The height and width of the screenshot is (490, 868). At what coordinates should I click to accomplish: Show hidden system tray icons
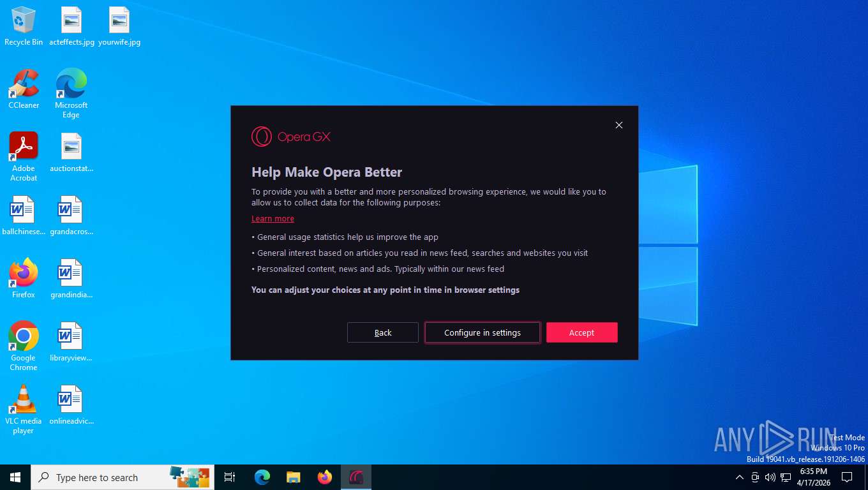[x=740, y=477]
